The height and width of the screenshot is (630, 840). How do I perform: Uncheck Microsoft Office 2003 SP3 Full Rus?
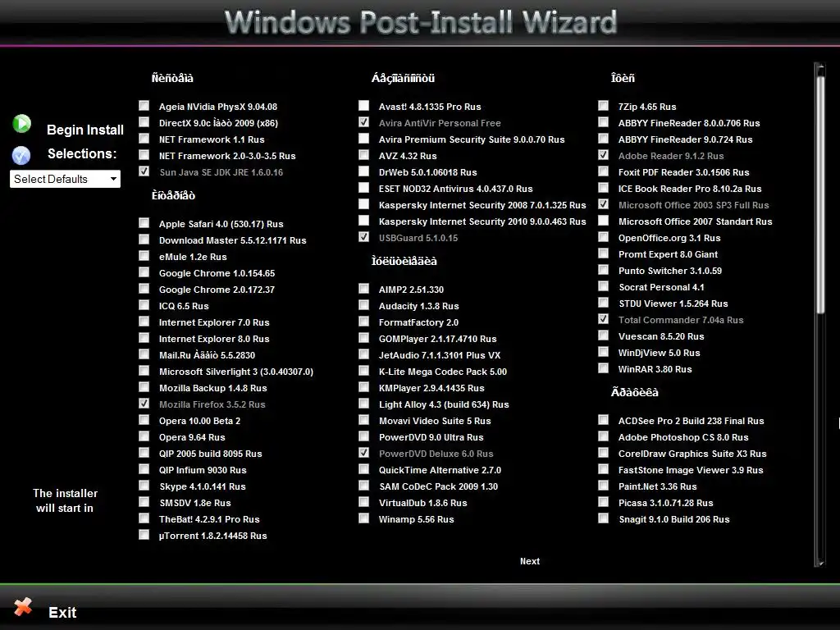(603, 204)
